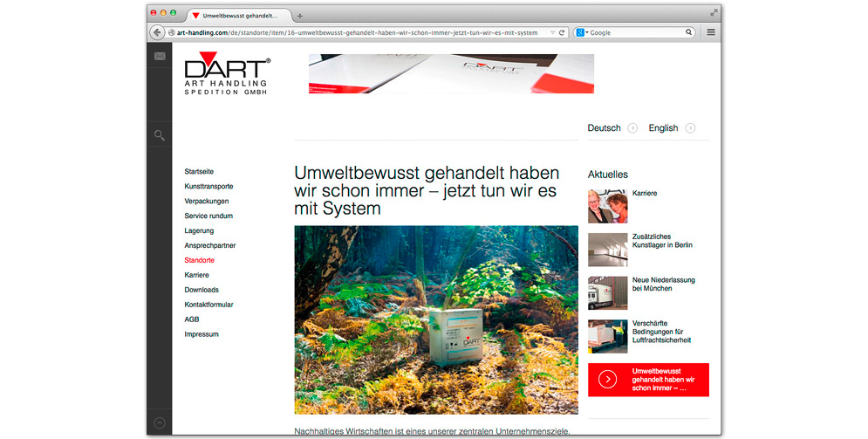Click the red Umweltbewusst gehandelt news button
The image size is (868, 439).
[x=648, y=380]
